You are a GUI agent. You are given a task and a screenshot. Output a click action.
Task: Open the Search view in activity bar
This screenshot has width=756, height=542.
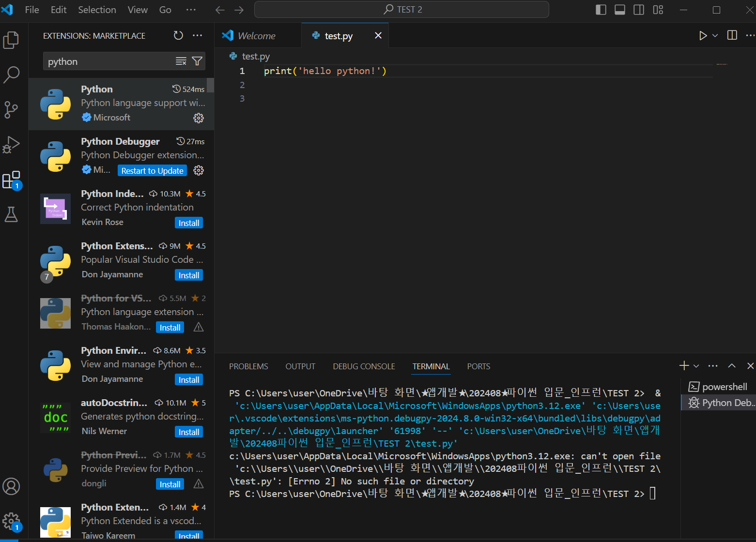tap(11, 75)
